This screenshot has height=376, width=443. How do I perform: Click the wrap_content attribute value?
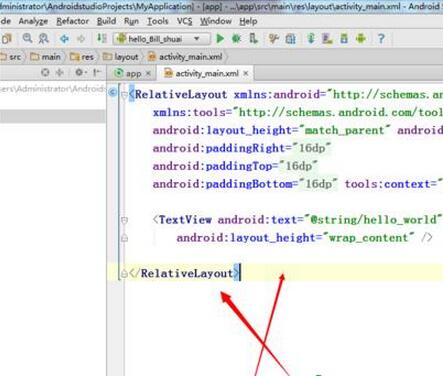(368, 238)
